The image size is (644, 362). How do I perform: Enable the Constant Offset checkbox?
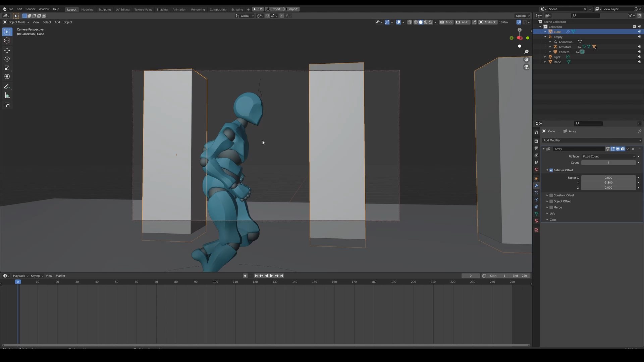551,195
